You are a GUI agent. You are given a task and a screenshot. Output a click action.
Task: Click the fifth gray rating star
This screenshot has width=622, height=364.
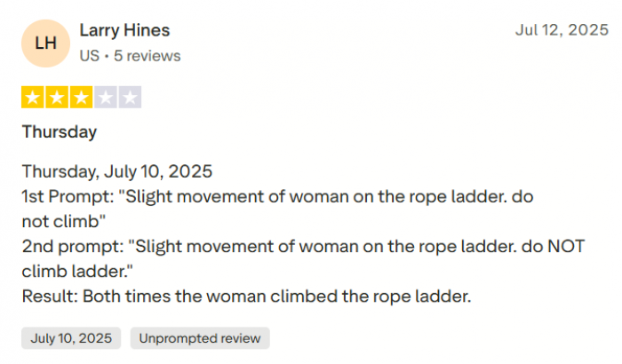coord(130,98)
